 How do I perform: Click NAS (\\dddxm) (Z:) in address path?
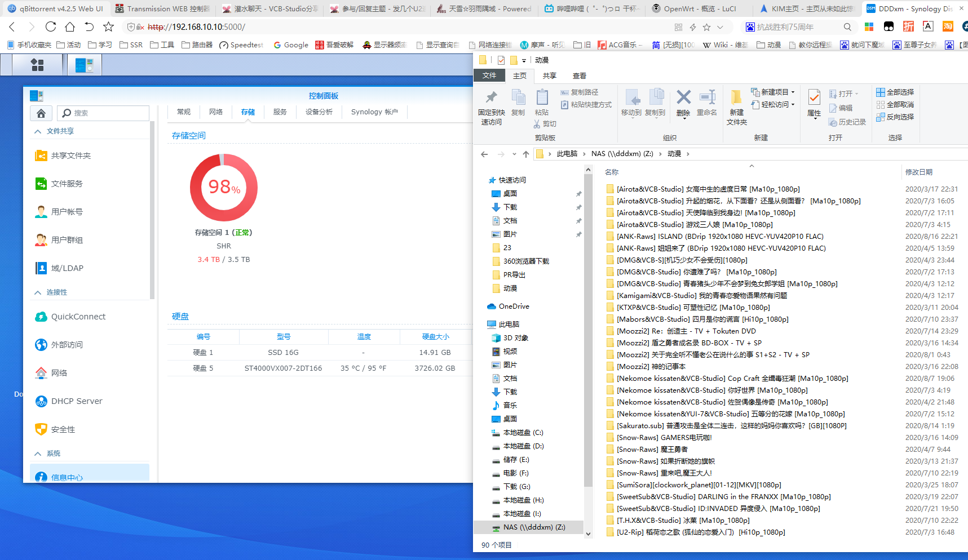tap(622, 154)
